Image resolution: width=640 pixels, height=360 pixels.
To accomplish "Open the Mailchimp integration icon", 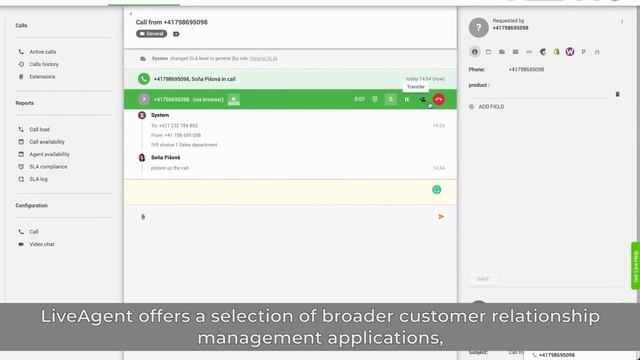I will tap(543, 52).
